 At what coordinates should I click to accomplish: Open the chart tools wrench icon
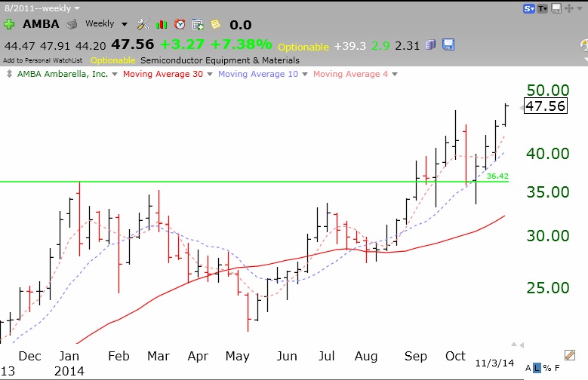point(143,24)
